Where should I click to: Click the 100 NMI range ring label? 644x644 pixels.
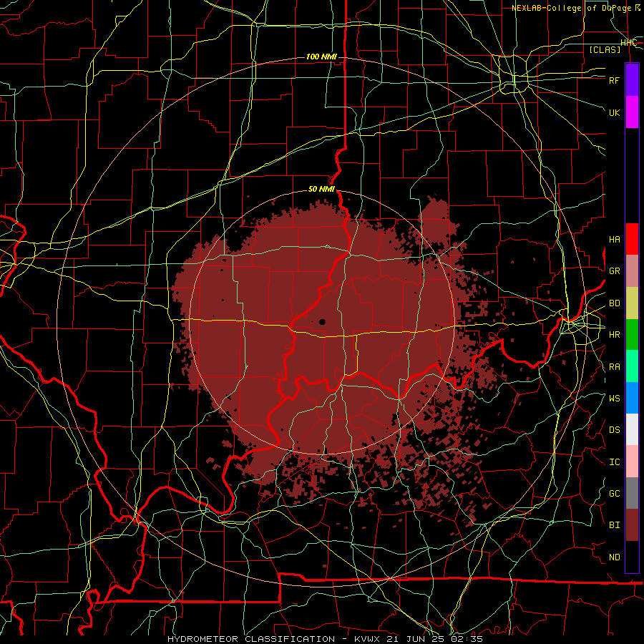coord(321,57)
